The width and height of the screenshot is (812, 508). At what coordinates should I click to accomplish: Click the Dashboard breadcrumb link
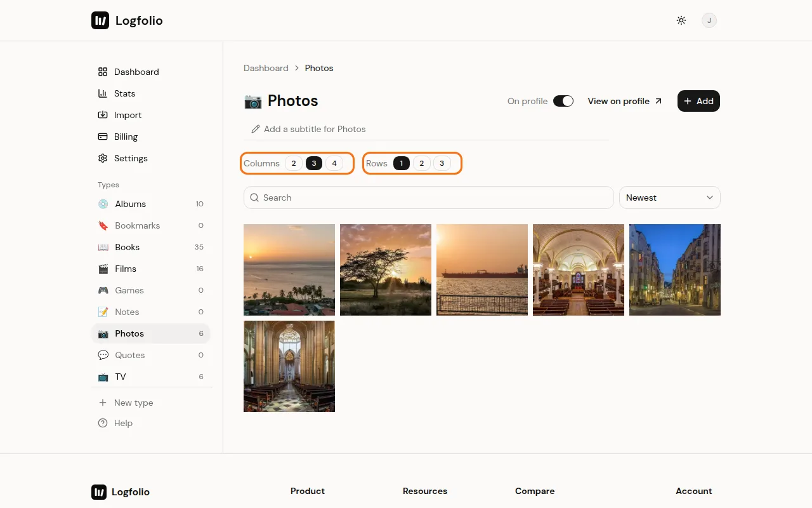(266, 68)
